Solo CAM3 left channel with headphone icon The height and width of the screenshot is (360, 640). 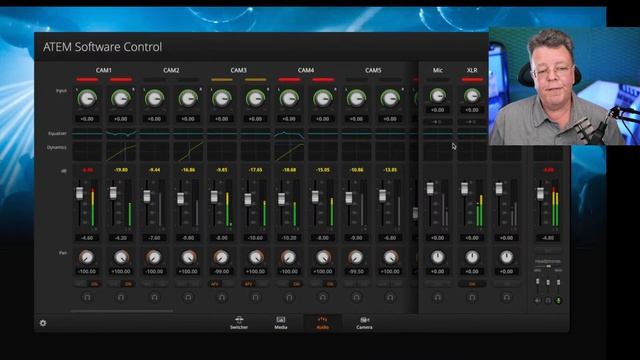222,298
